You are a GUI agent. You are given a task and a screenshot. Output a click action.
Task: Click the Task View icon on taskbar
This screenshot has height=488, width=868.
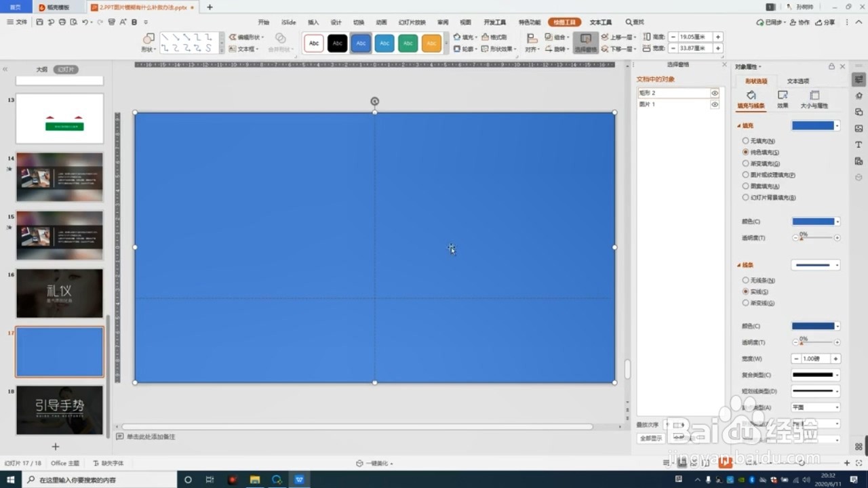210,480
